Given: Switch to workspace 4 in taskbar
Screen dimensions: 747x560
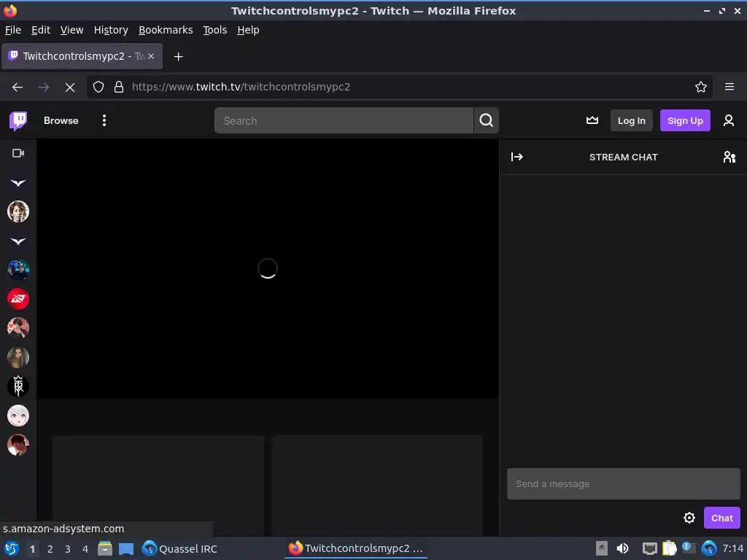Looking at the screenshot, I should [x=85, y=549].
